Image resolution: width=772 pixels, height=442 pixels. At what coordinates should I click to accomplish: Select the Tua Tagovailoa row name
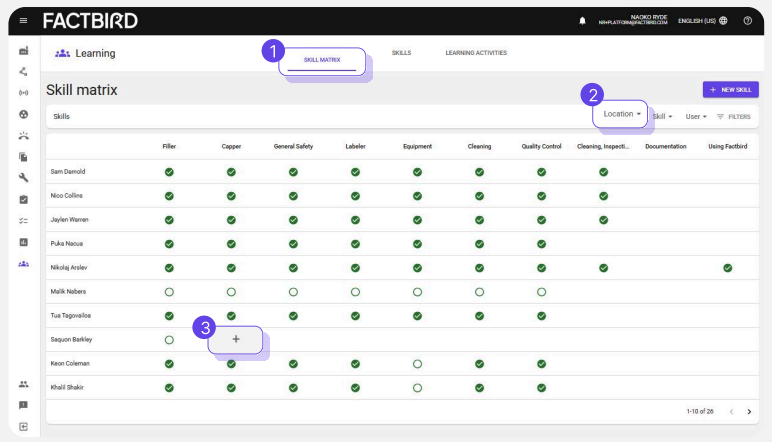(70, 316)
